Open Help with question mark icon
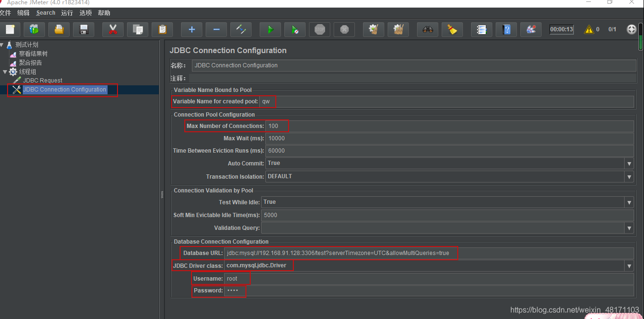644x319 pixels. pyautogui.click(x=506, y=29)
